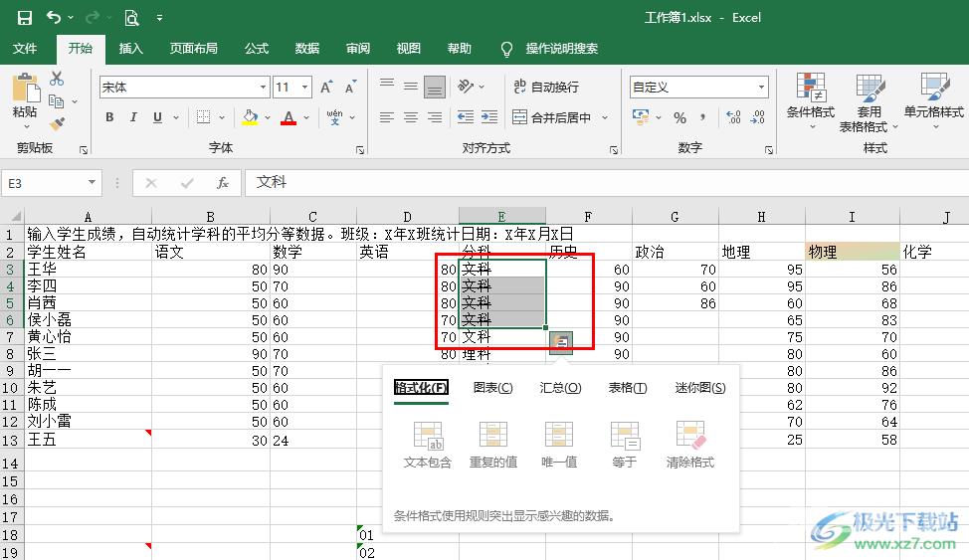The width and height of the screenshot is (969, 560).
Task: Switch to the 审阅 ribbon tab
Action: pos(358,48)
